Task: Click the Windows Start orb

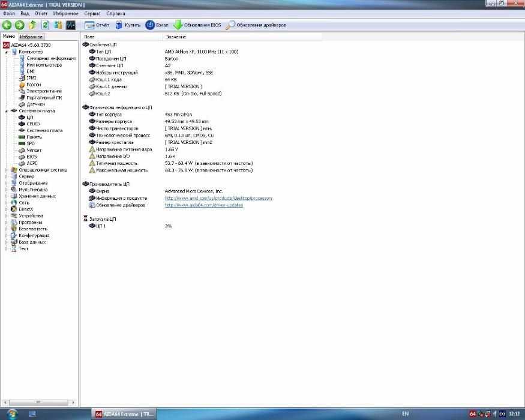Action: 12,415
